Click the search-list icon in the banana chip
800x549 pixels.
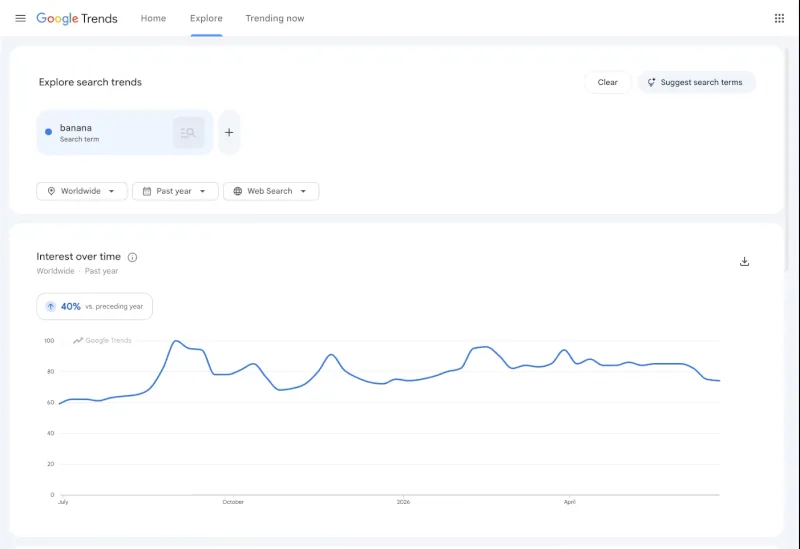click(x=188, y=133)
